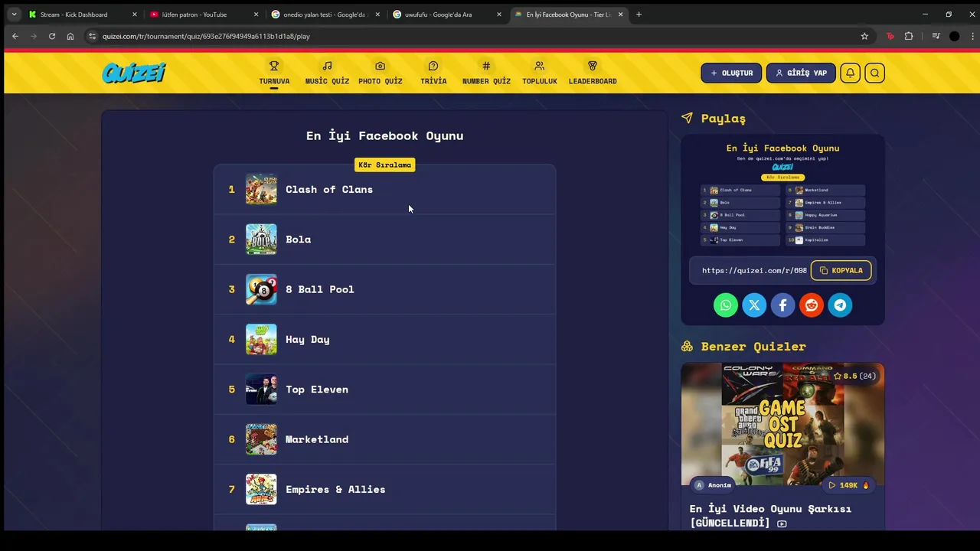Screen dimensions: 980x551
Task: Open the browser profile avatar
Action: coord(954,36)
